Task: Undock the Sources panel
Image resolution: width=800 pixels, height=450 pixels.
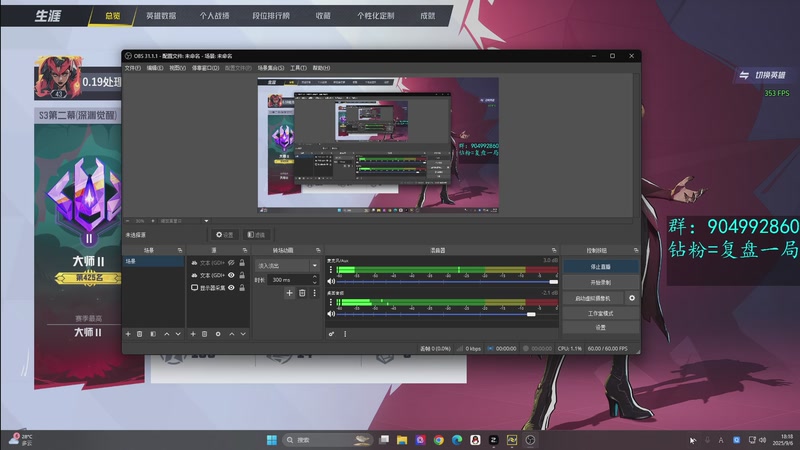Action: coord(245,250)
